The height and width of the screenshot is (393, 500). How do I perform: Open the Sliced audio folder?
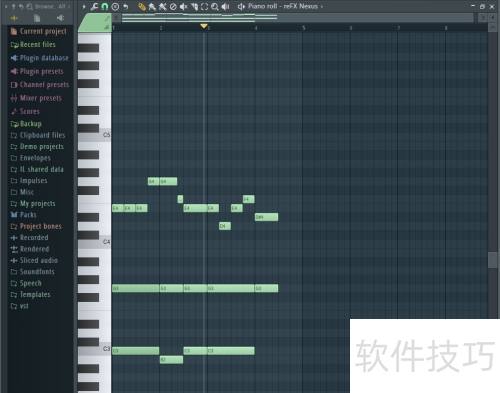34,260
